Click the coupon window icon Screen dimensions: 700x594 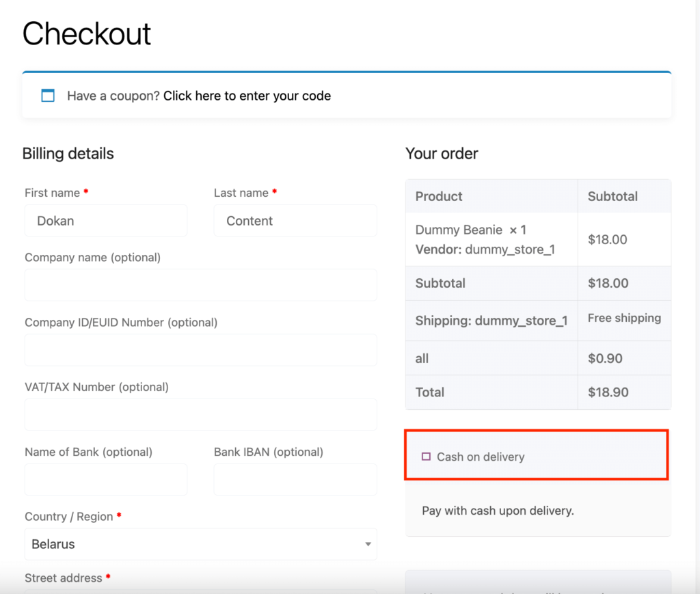(48, 96)
